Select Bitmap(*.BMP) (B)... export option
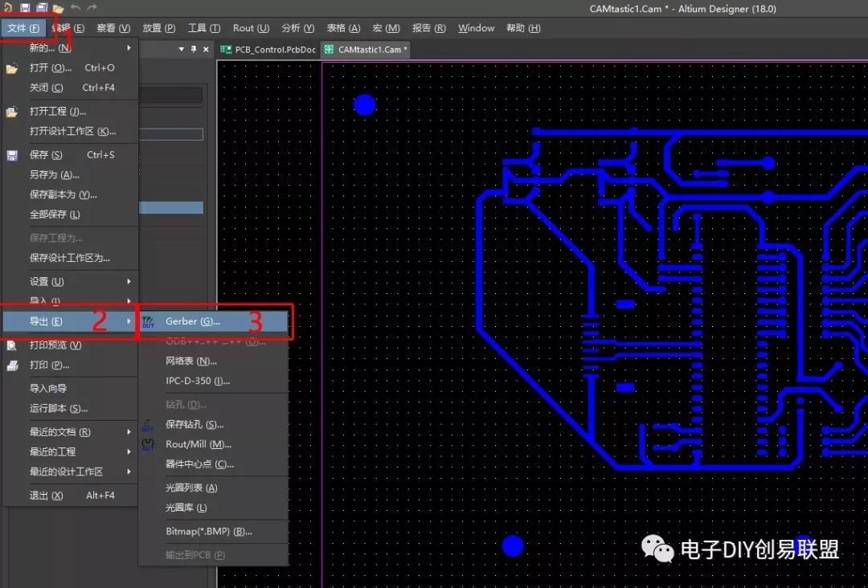 (x=213, y=532)
